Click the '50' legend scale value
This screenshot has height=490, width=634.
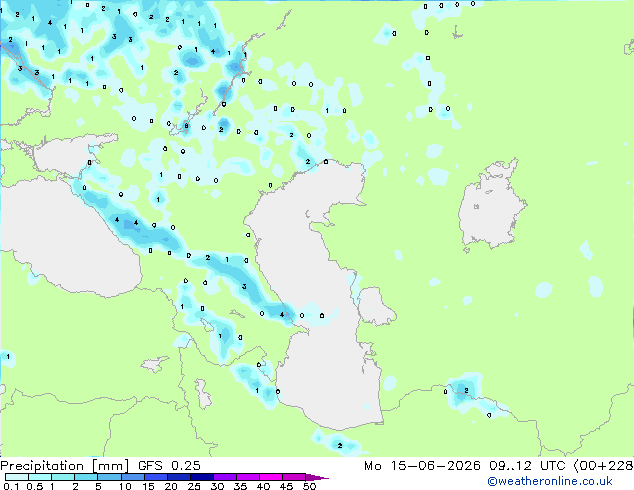309,486
